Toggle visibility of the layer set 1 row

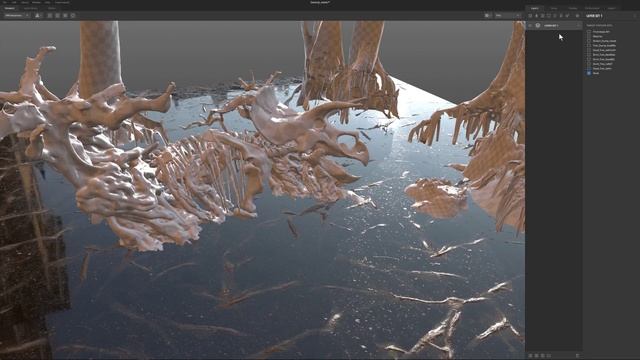530,25
